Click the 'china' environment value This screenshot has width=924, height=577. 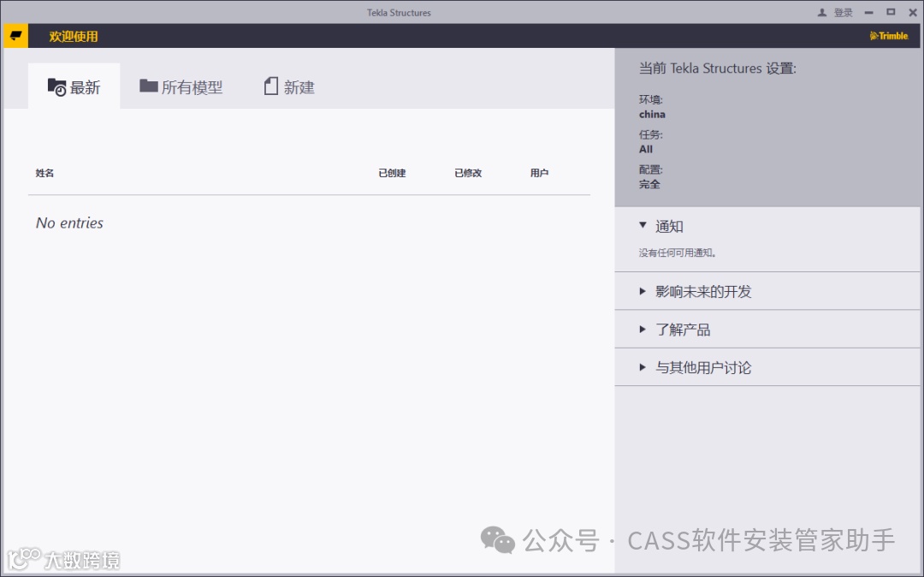[652, 115]
